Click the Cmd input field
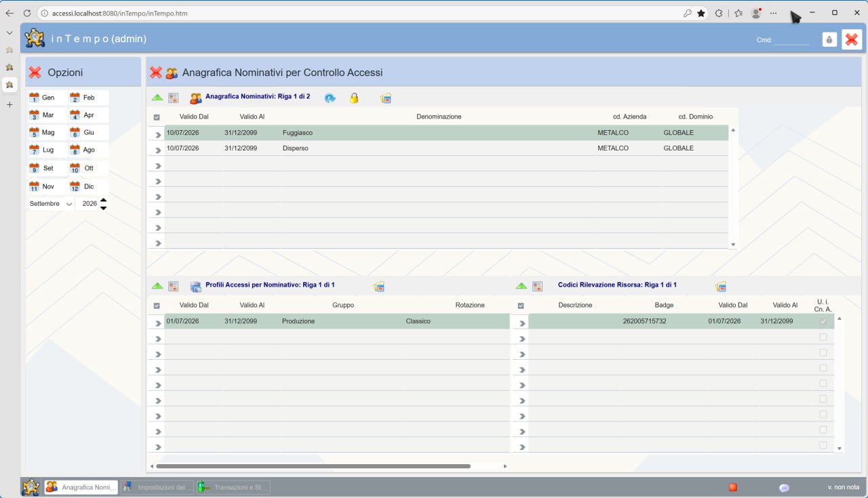868x498 pixels. tap(792, 40)
